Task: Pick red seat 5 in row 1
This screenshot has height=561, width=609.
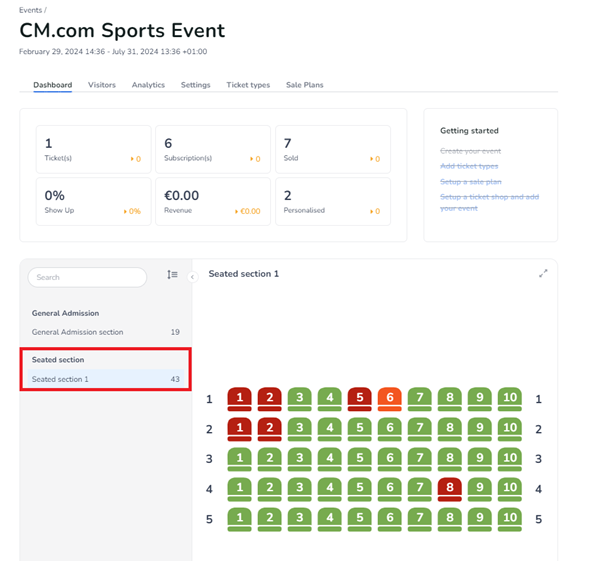Action: pos(360,399)
